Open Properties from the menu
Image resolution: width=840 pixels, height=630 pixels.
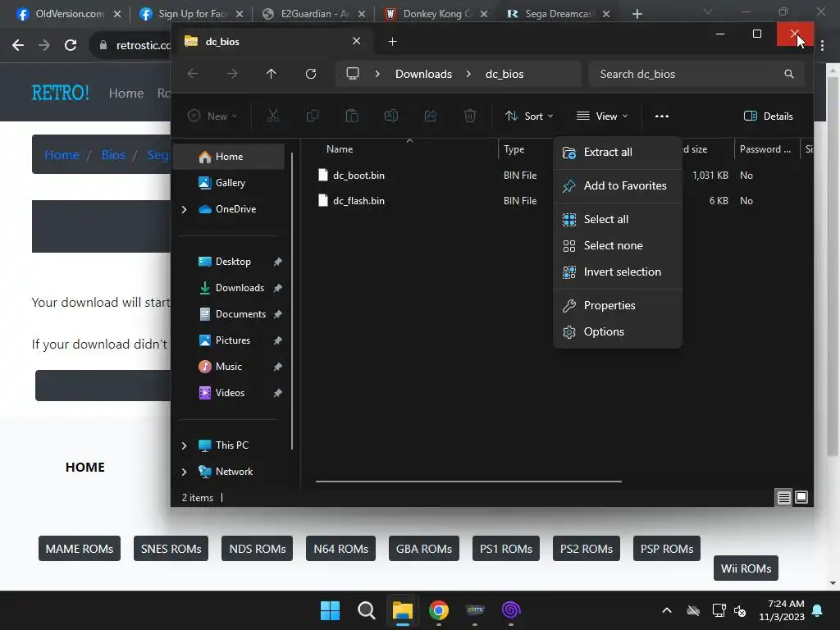618,305
